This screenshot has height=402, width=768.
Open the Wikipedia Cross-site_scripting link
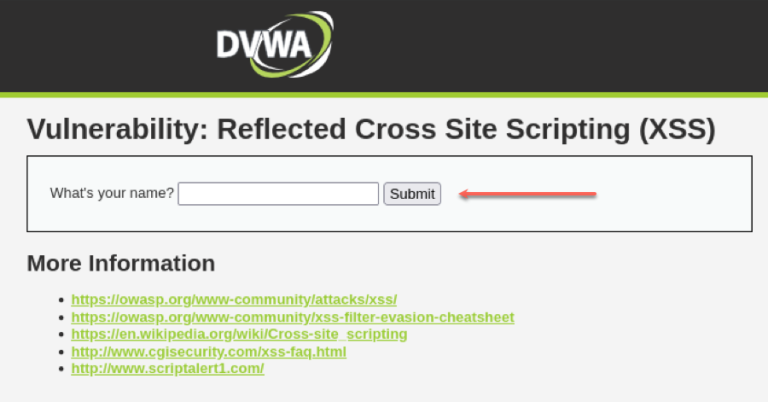(x=239, y=334)
